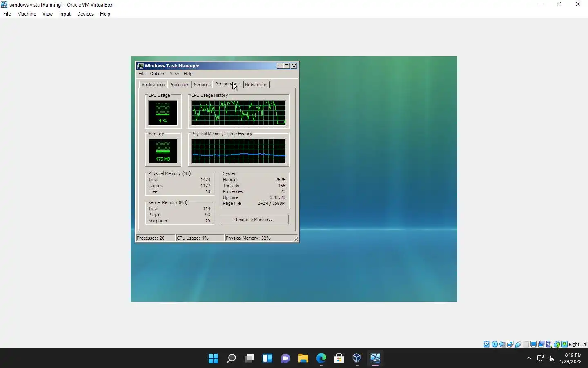Open the Task Manager Options menu
This screenshot has width=588, height=368.
click(x=157, y=74)
